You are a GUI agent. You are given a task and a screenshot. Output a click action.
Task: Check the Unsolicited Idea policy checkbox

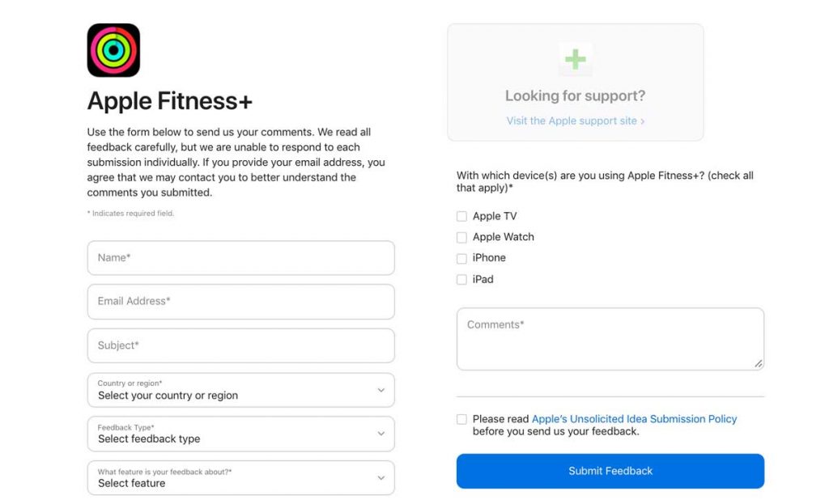[x=461, y=420]
